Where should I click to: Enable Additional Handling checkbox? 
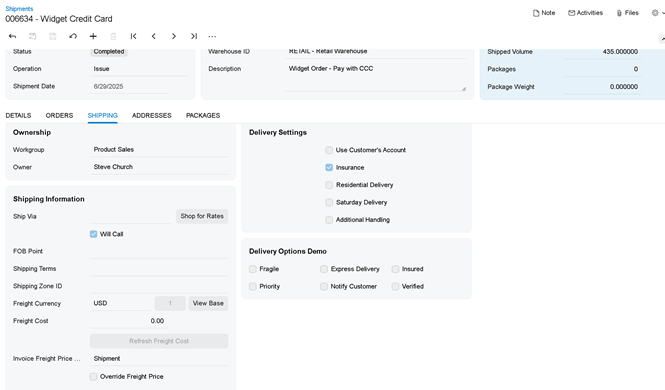pyautogui.click(x=329, y=220)
